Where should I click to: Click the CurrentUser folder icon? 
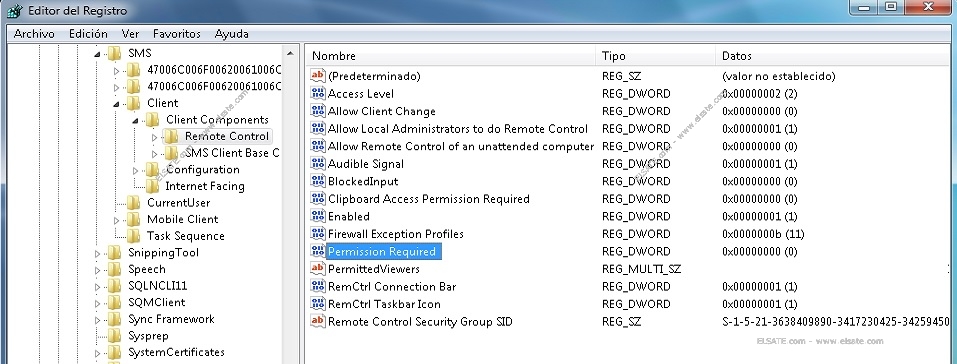pos(133,203)
